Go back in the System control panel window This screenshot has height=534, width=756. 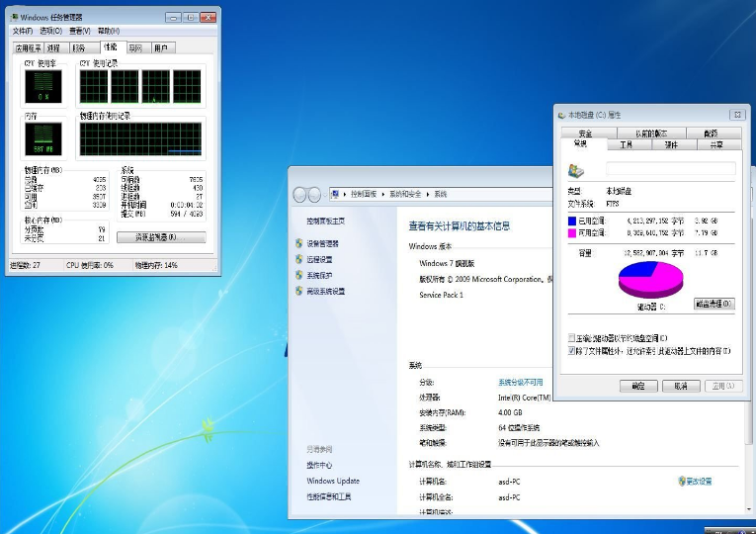pyautogui.click(x=299, y=195)
